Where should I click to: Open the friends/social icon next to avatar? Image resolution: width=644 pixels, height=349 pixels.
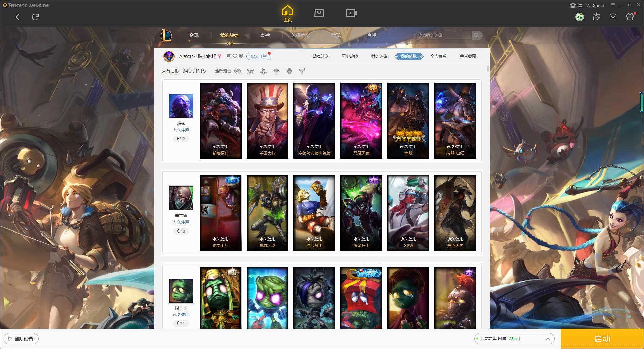[x=596, y=17]
